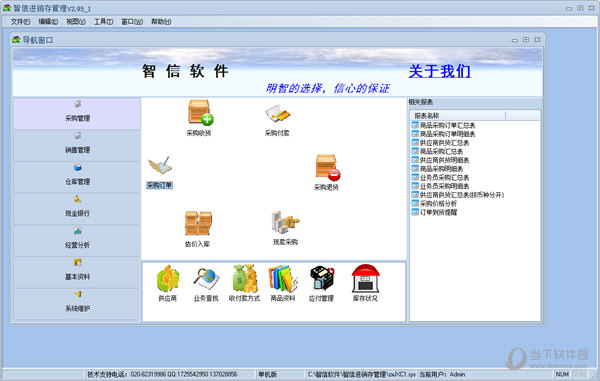The height and width of the screenshot is (381, 600).
Task: Open the 采购订单 purchase order icon
Action: point(160,167)
